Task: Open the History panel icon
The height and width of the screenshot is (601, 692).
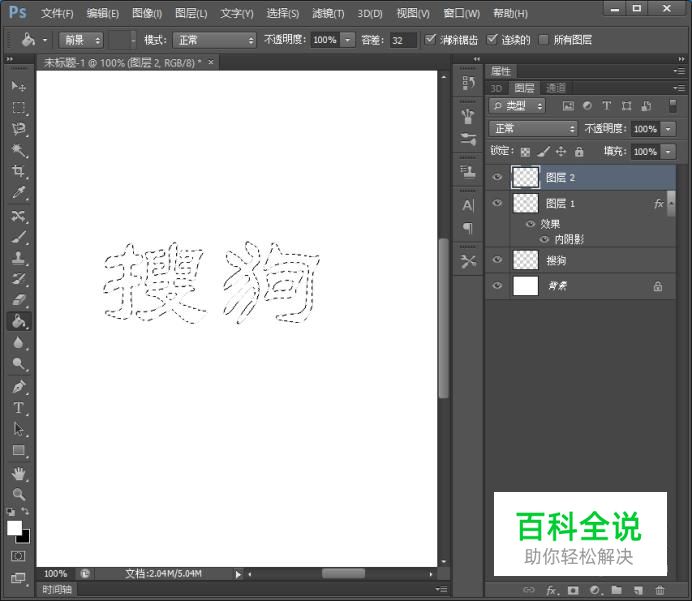Action: point(468,83)
